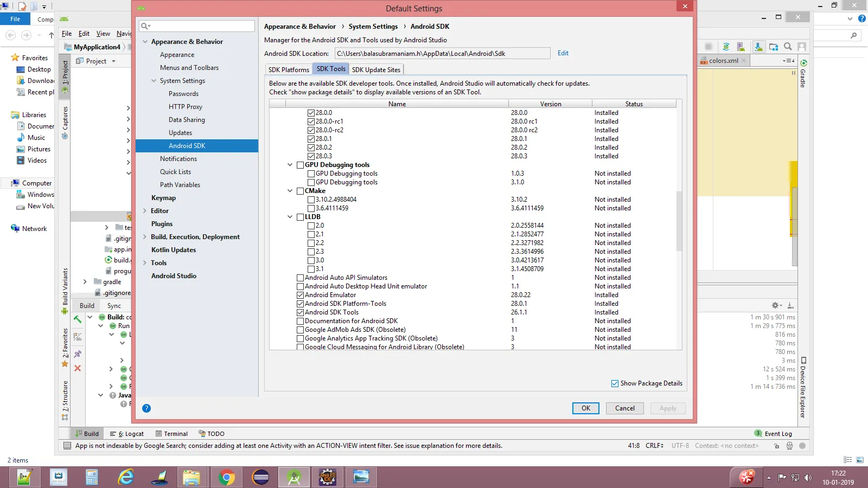The width and height of the screenshot is (868, 488).
Task: Click the help question mark icon
Action: click(146, 408)
